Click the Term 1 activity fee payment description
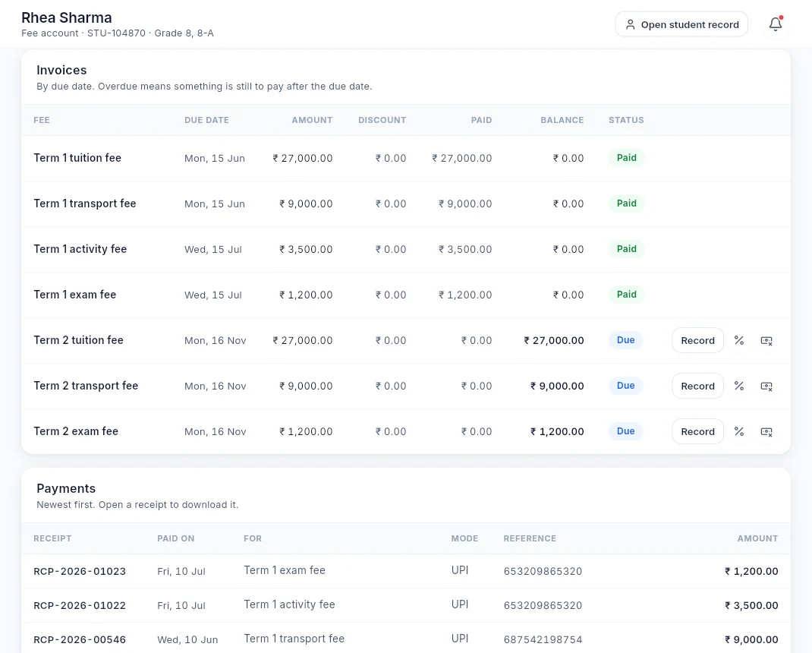The height and width of the screenshot is (653, 812). [x=289, y=604]
